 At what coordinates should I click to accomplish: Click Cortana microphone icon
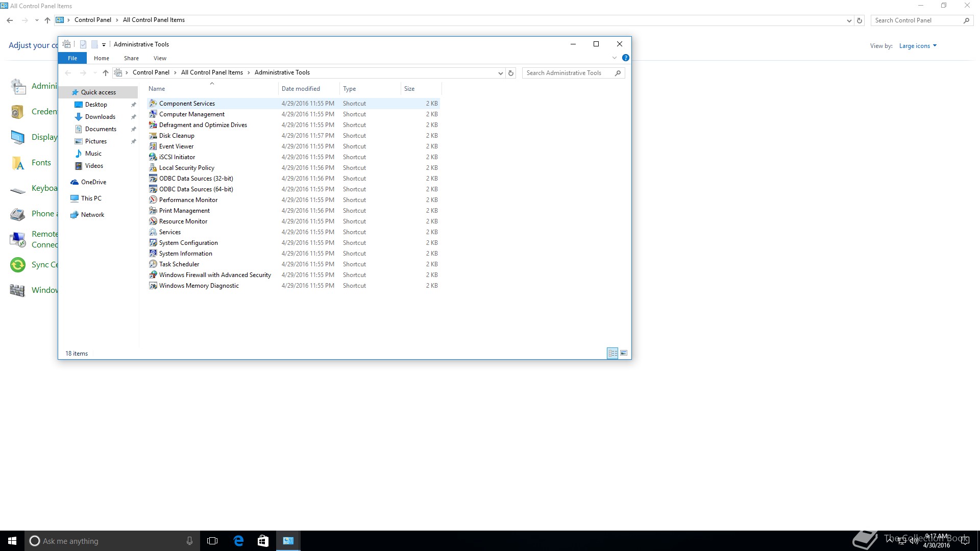point(189,541)
